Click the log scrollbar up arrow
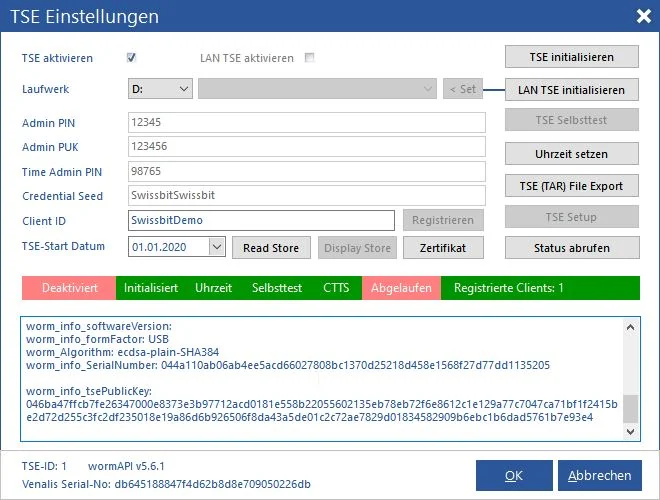660x500 pixels. click(630, 327)
